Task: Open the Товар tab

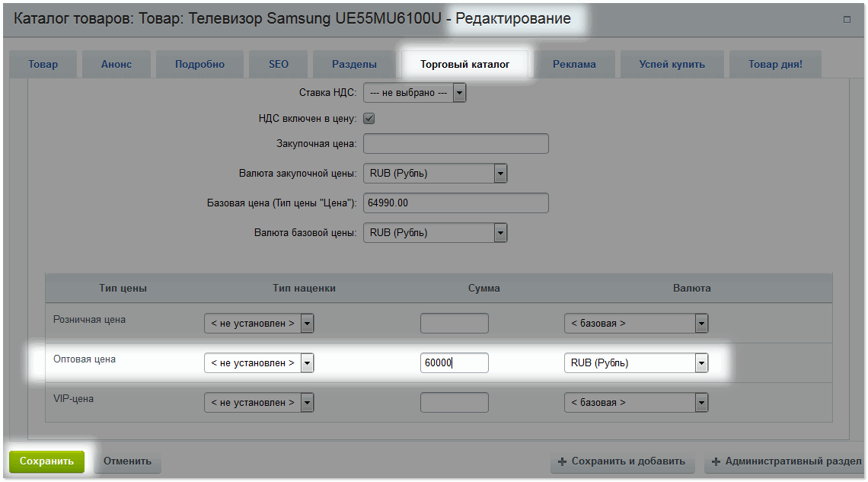Action: [43, 64]
